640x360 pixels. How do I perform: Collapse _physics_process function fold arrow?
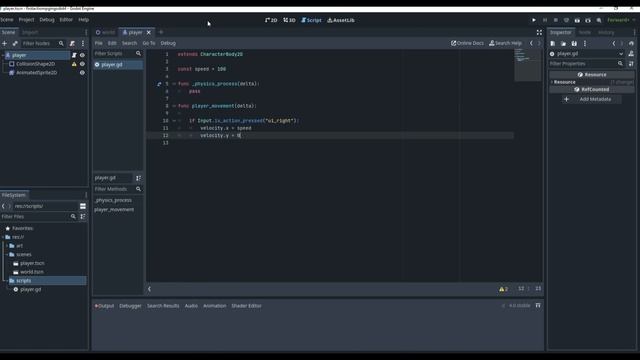tap(174, 84)
